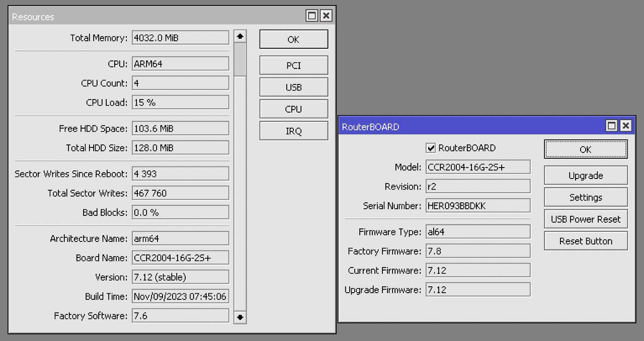Click the Board Name field
Screen dimensions: 644x341
pos(181,258)
